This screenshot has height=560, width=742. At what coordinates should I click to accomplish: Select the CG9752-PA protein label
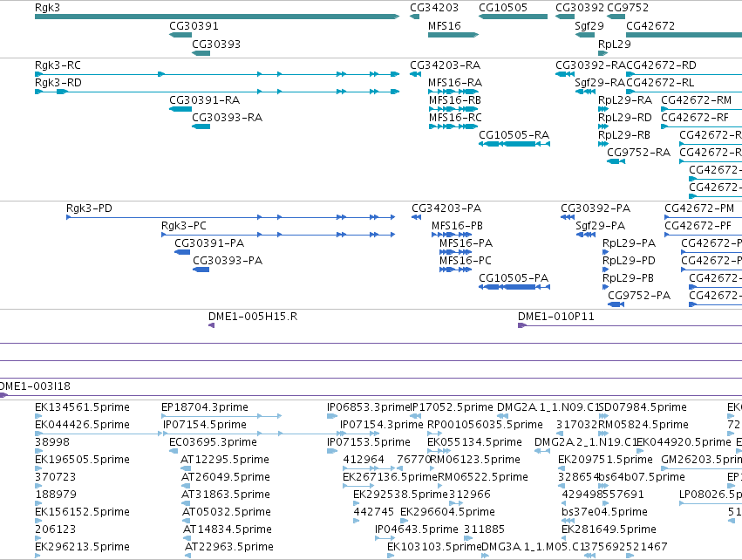pyautogui.click(x=639, y=297)
